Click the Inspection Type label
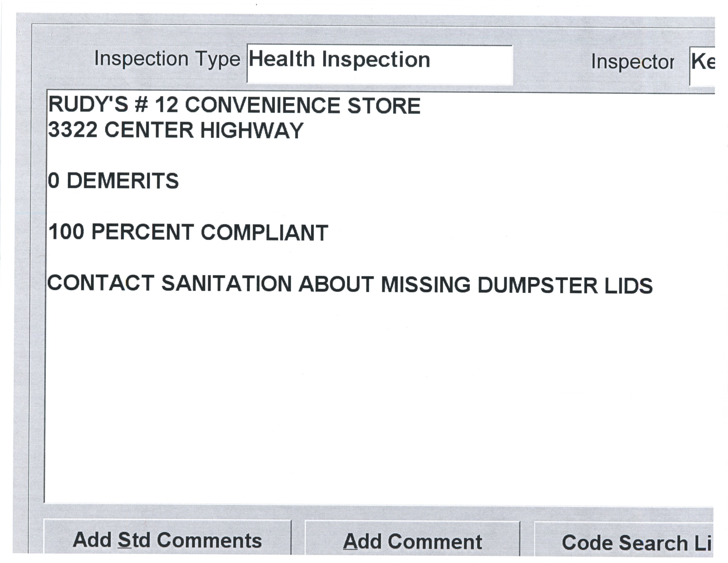 167,59
